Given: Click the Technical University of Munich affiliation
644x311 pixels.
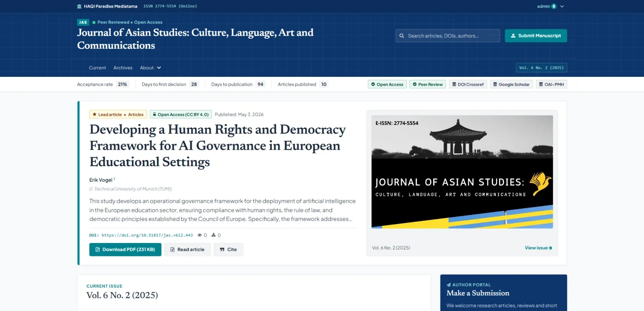Looking at the screenshot, I should tap(130, 189).
